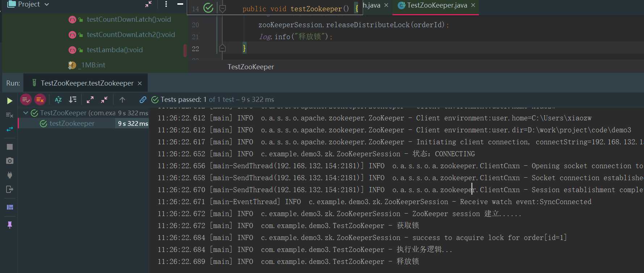The image size is (644, 273).
Task: Click the 'Receive watch event:SyncConnected' console line
Action: tap(374, 202)
